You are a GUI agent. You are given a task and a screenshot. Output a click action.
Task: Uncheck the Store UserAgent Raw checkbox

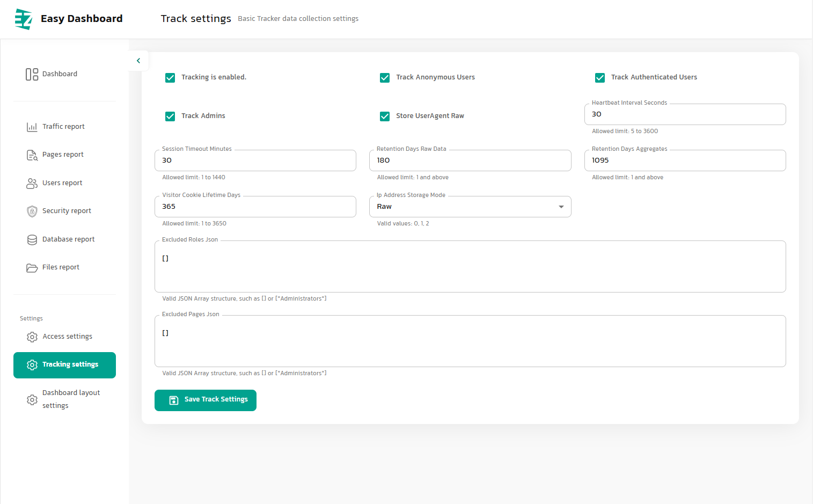(385, 116)
